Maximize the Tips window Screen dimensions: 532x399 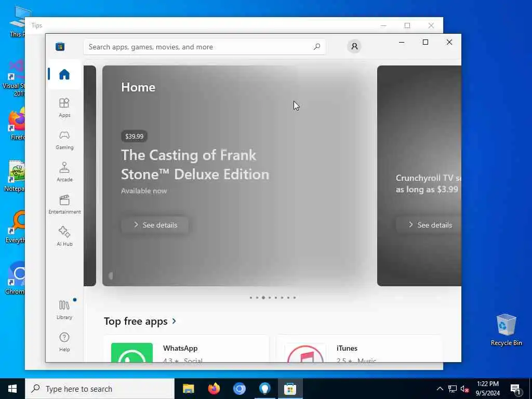pos(407,25)
